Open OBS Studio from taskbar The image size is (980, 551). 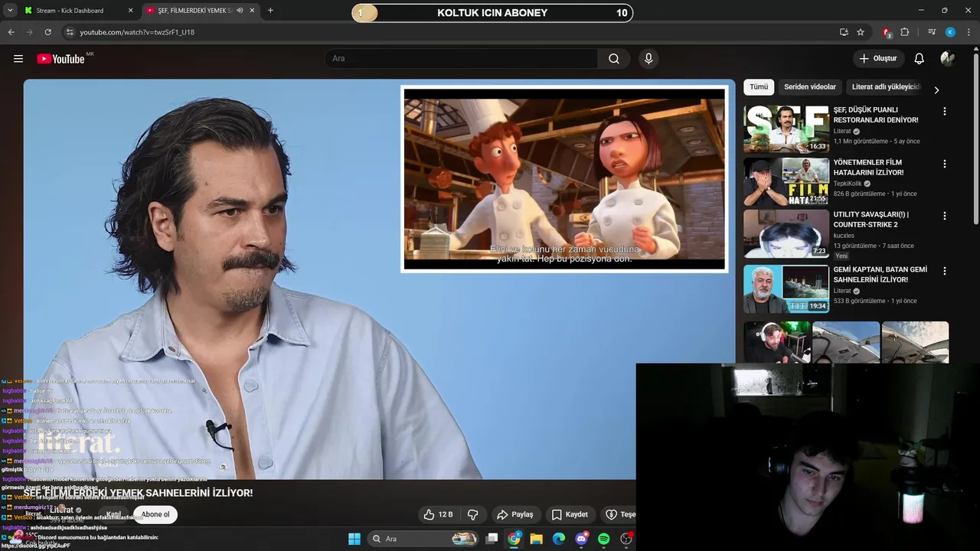point(626,539)
